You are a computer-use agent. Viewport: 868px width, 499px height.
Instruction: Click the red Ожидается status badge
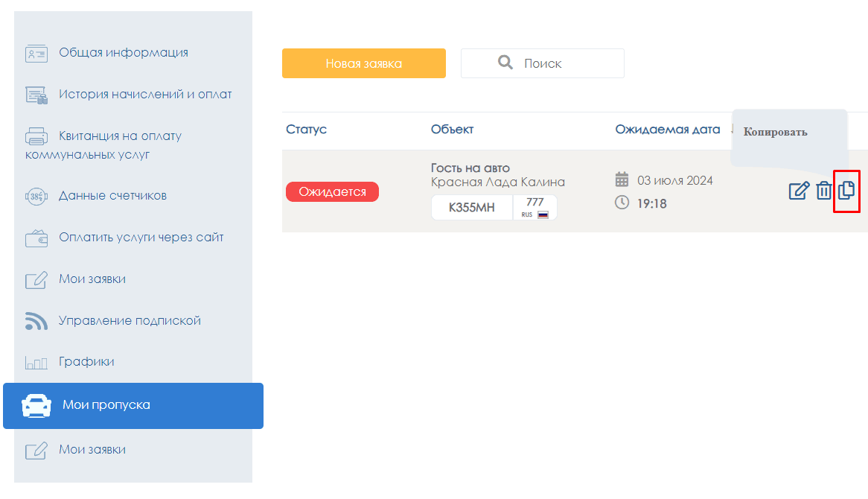[x=332, y=192]
